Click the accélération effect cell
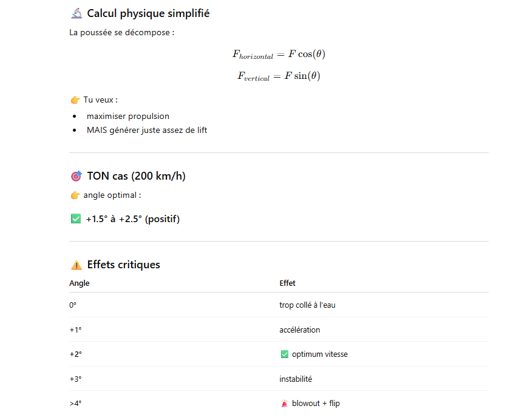The width and height of the screenshot is (516, 420). tap(300, 330)
